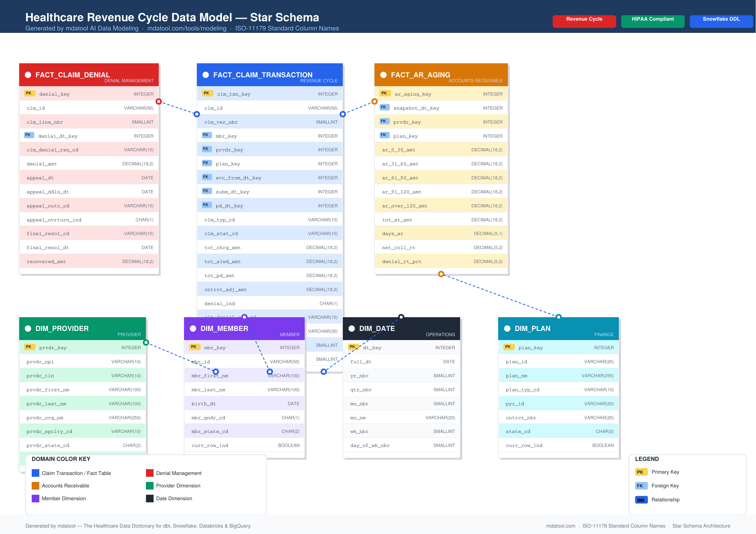The width and height of the screenshot is (756, 534).
Task: Click PK badge beside ar_aging_key
Action: [385, 93]
